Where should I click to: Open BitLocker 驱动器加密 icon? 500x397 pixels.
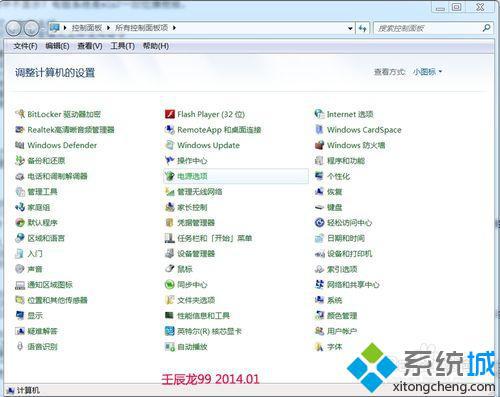click(x=20, y=114)
